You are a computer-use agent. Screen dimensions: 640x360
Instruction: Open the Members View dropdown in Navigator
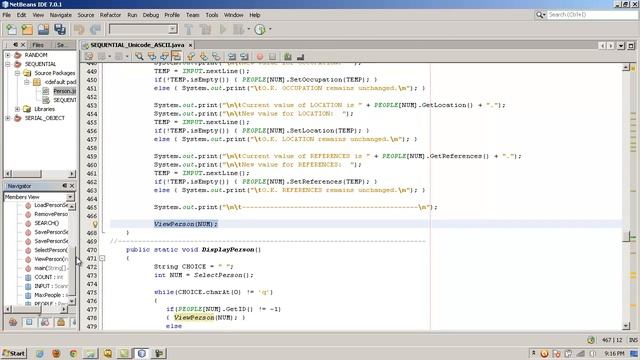pos(70,197)
